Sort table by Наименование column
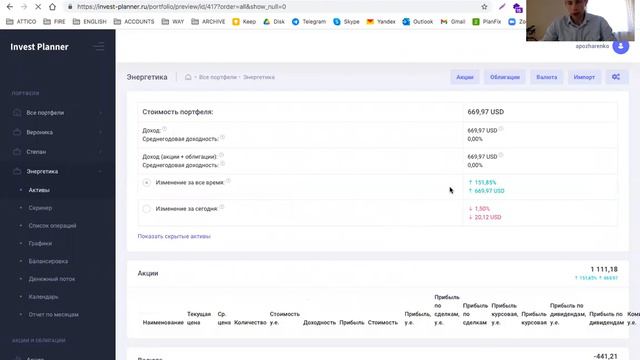 point(163,322)
